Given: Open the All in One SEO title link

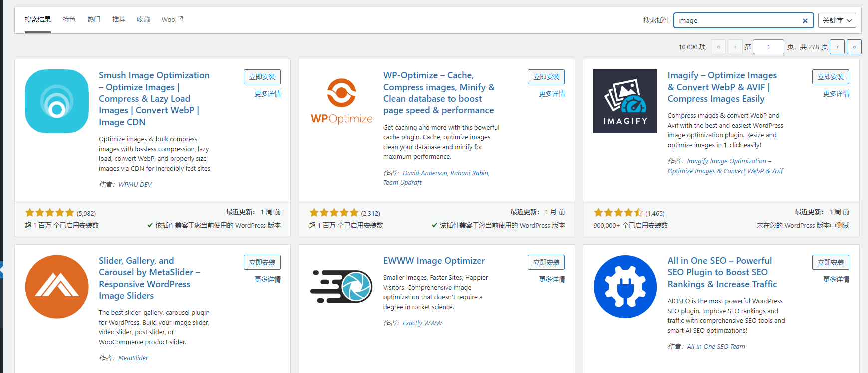Looking at the screenshot, I should 722,272.
